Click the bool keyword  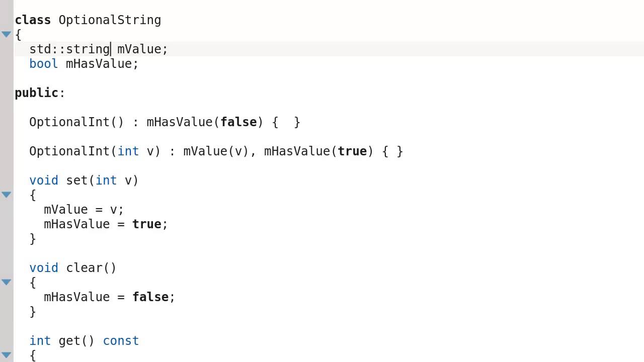click(44, 64)
